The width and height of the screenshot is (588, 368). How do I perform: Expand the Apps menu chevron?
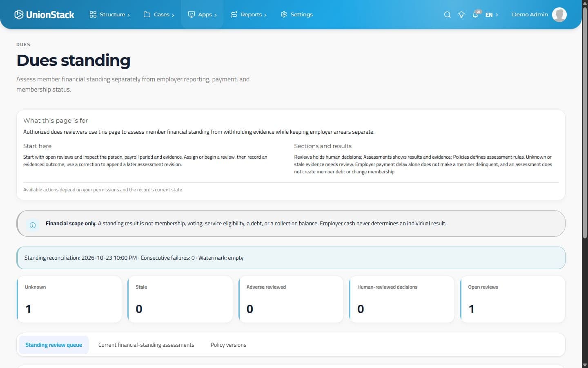216,15
